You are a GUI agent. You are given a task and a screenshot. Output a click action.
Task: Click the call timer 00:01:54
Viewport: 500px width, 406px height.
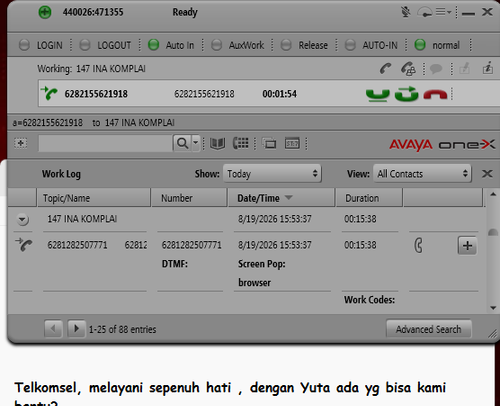279,94
